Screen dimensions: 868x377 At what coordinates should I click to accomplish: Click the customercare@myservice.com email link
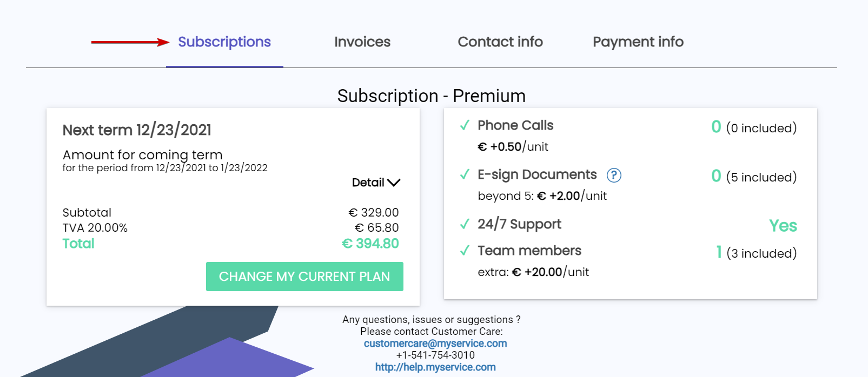click(435, 344)
